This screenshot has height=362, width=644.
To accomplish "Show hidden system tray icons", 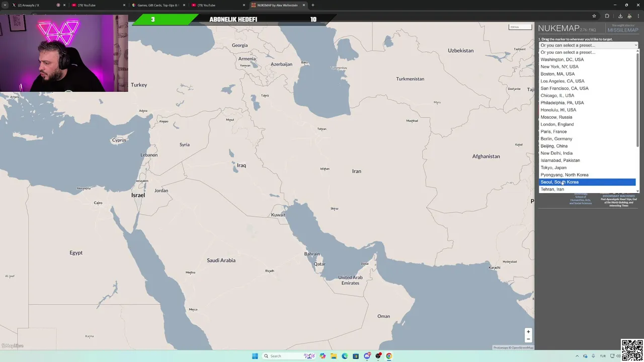I will point(577,356).
